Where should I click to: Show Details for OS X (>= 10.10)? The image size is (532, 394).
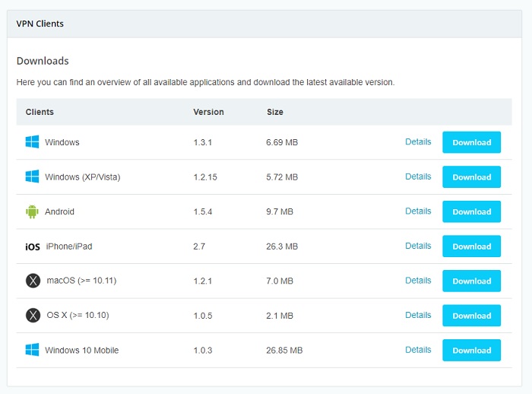click(x=418, y=315)
